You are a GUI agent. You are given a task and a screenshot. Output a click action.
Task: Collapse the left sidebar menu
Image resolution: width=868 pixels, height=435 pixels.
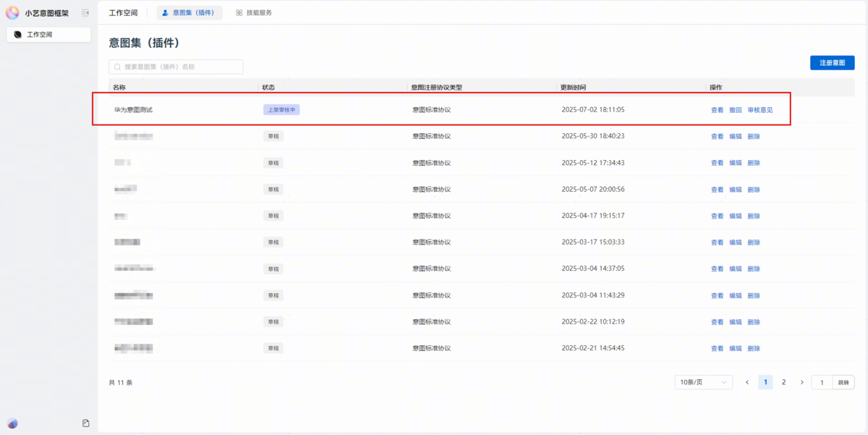[85, 12]
